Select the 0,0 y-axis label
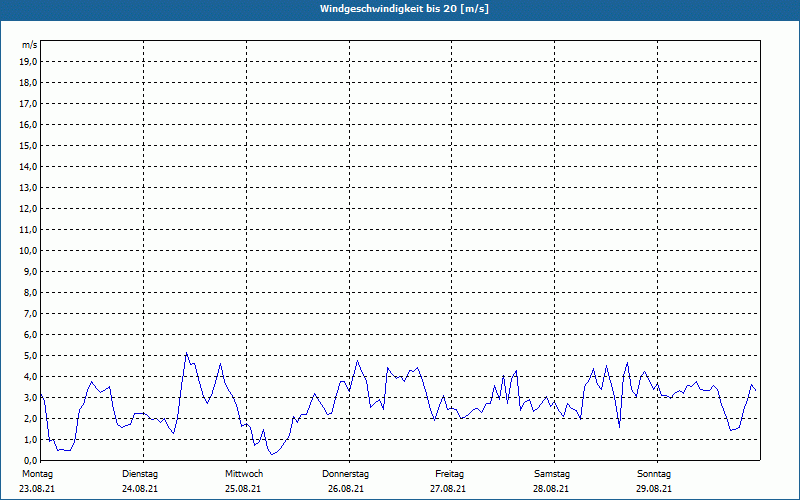 click(31, 460)
